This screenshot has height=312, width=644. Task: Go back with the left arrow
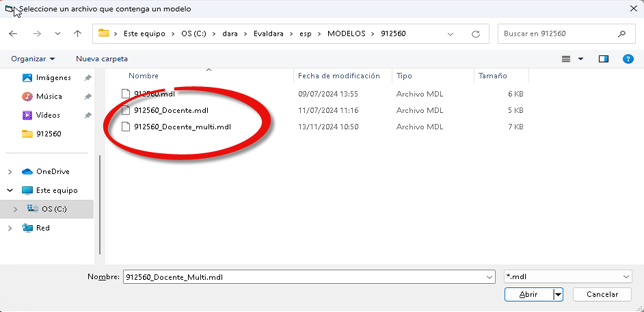coord(13,34)
